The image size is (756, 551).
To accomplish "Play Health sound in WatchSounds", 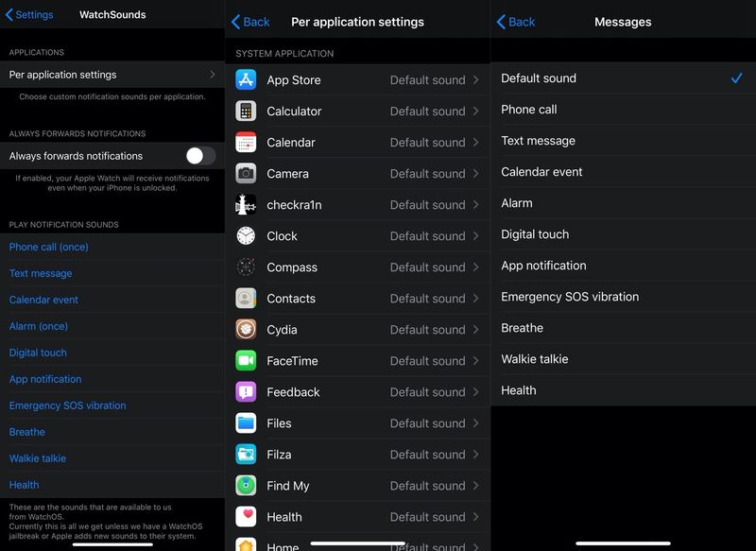I will [x=25, y=485].
